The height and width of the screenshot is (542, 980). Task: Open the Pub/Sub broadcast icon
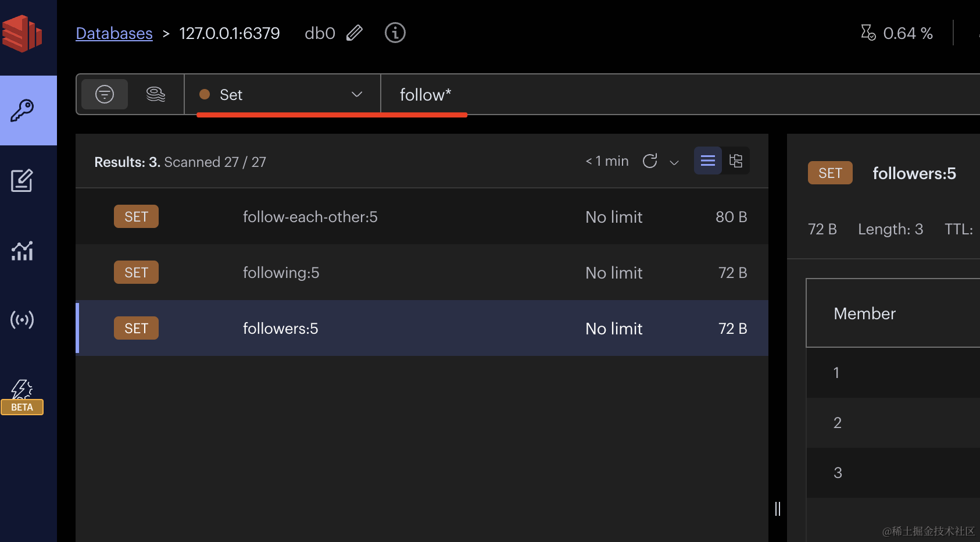coord(22,320)
